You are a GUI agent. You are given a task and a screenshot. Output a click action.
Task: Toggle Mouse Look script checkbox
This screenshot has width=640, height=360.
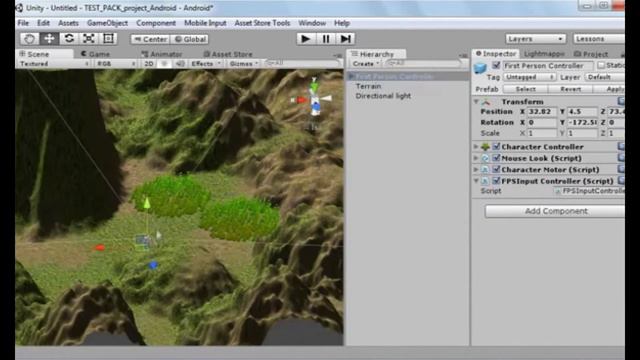(x=496, y=158)
